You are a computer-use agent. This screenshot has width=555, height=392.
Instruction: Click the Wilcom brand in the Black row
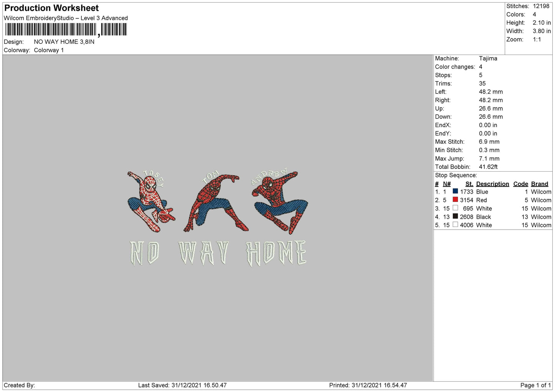pyautogui.click(x=541, y=217)
